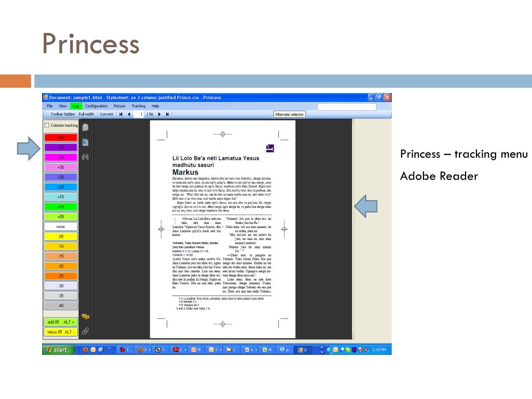
Task: Apply the gray -40 tracking swatch
Action: click(x=61, y=305)
